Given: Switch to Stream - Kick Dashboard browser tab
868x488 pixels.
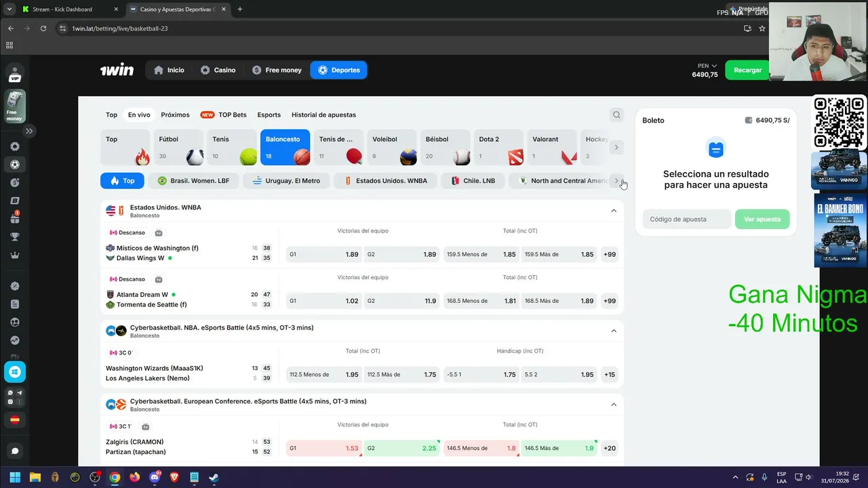Looking at the screenshot, I should point(70,9).
